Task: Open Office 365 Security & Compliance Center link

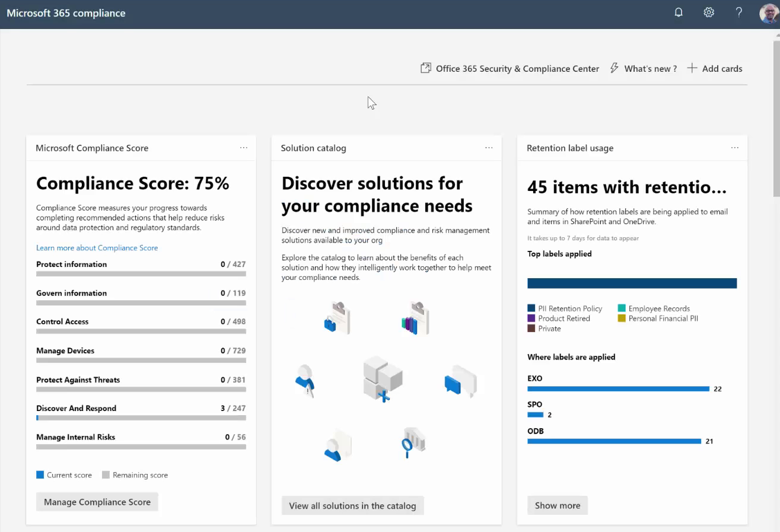Action: [x=517, y=69]
